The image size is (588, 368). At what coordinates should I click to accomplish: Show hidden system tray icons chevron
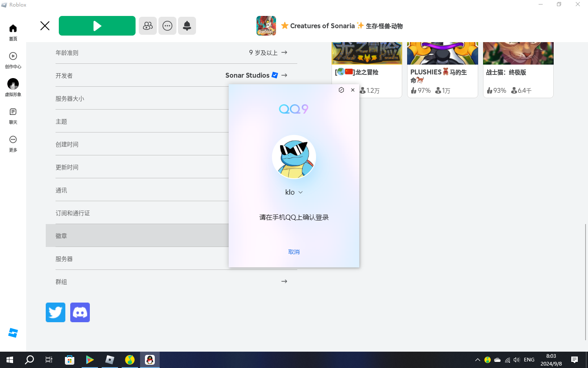(477, 360)
